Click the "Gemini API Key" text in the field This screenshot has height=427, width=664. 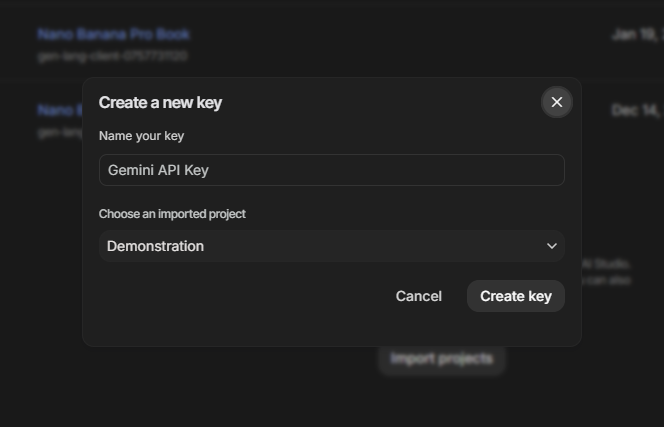pos(158,170)
